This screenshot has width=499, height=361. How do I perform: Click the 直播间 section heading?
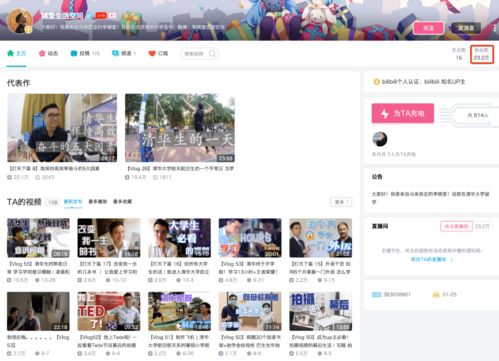(x=380, y=226)
